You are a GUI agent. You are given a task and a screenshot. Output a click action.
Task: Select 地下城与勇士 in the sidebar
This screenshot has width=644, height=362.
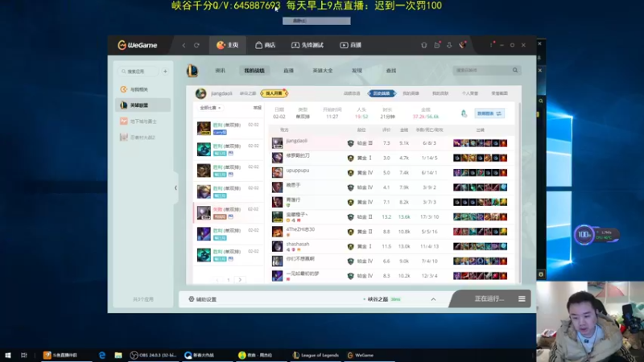[x=143, y=121]
